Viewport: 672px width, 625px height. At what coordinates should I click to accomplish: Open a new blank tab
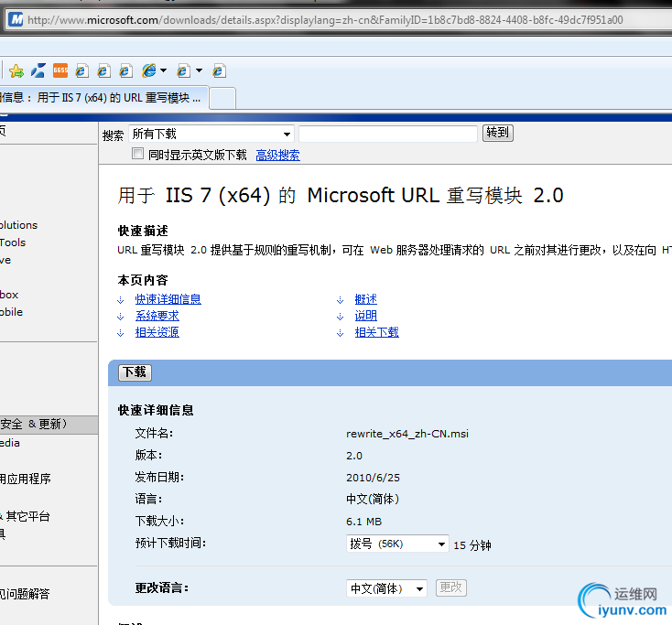click(222, 98)
